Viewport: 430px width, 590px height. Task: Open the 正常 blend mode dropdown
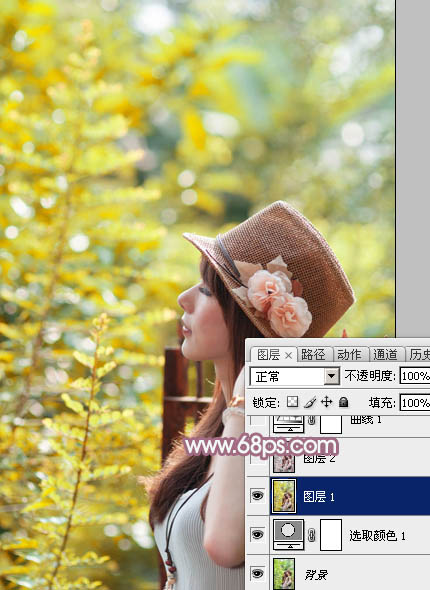294,376
